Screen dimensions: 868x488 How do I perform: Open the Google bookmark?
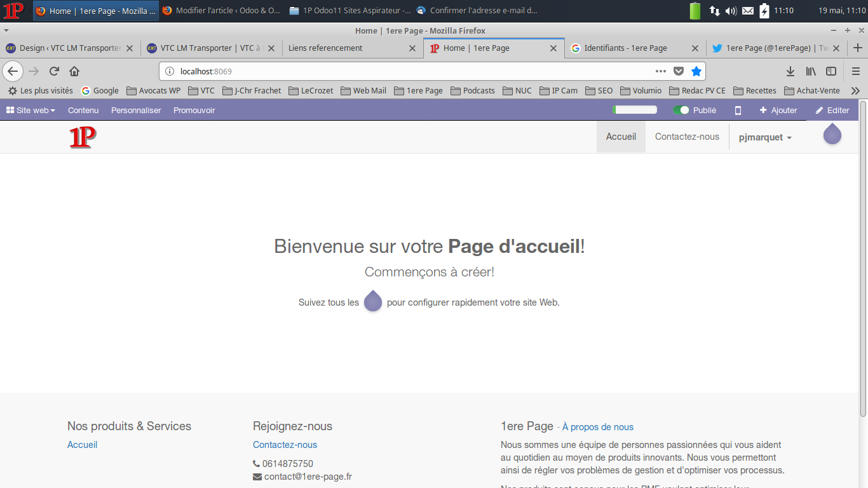coord(100,90)
